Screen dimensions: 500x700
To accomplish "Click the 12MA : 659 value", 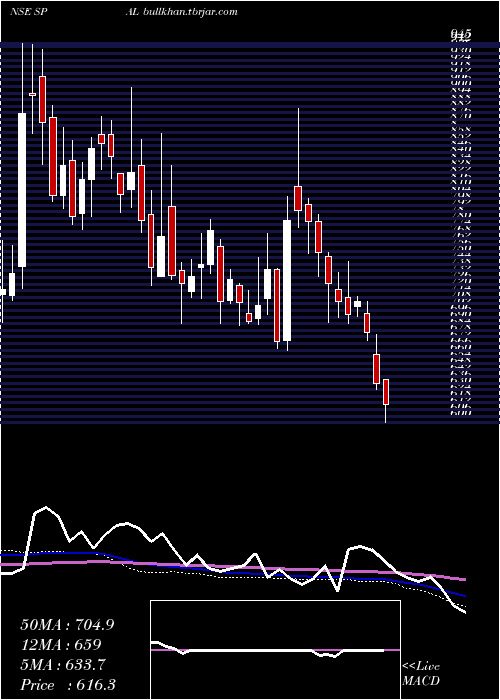I will (61, 645).
